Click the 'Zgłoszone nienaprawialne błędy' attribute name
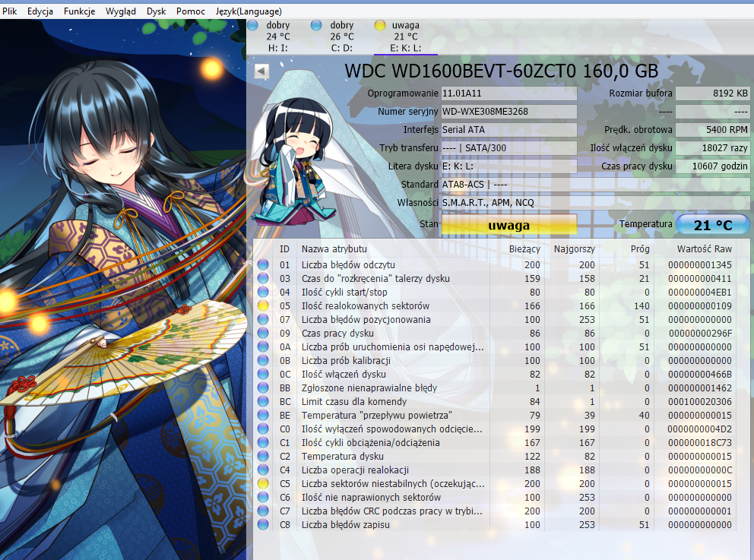754x560 pixels. (x=369, y=388)
